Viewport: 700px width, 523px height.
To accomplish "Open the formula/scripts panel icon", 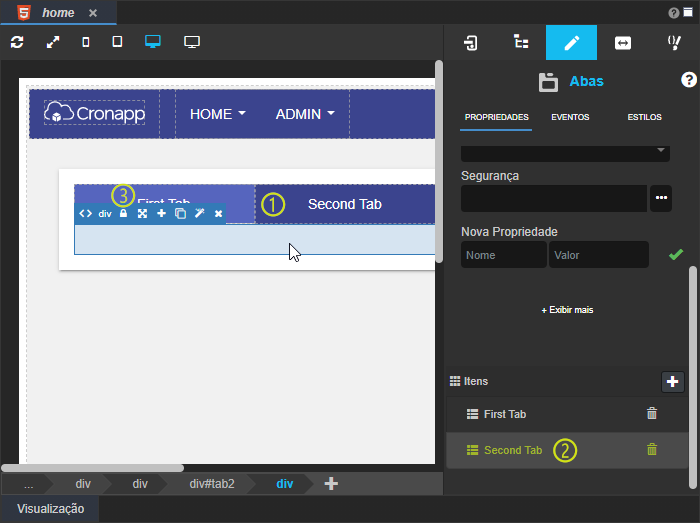I will point(674,43).
